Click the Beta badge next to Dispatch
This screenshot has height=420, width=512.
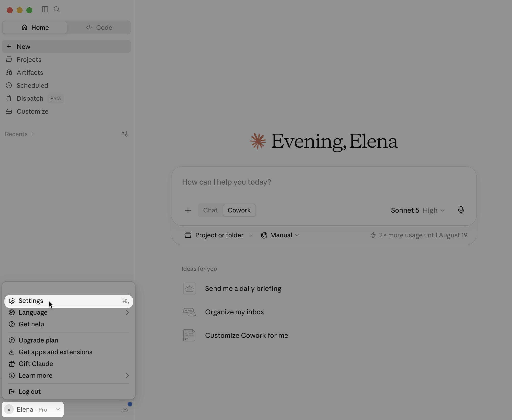56,99
